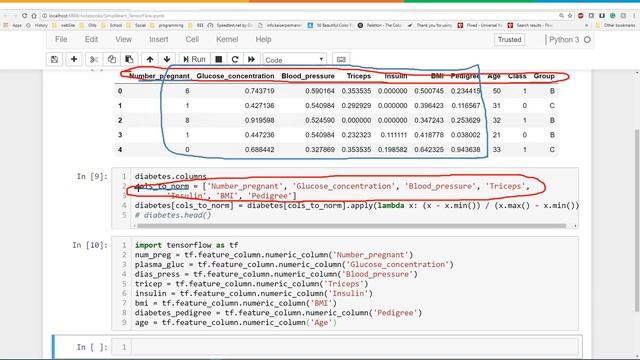The image size is (640, 360).
Task: Move the selected cell down
Action: point(167,60)
